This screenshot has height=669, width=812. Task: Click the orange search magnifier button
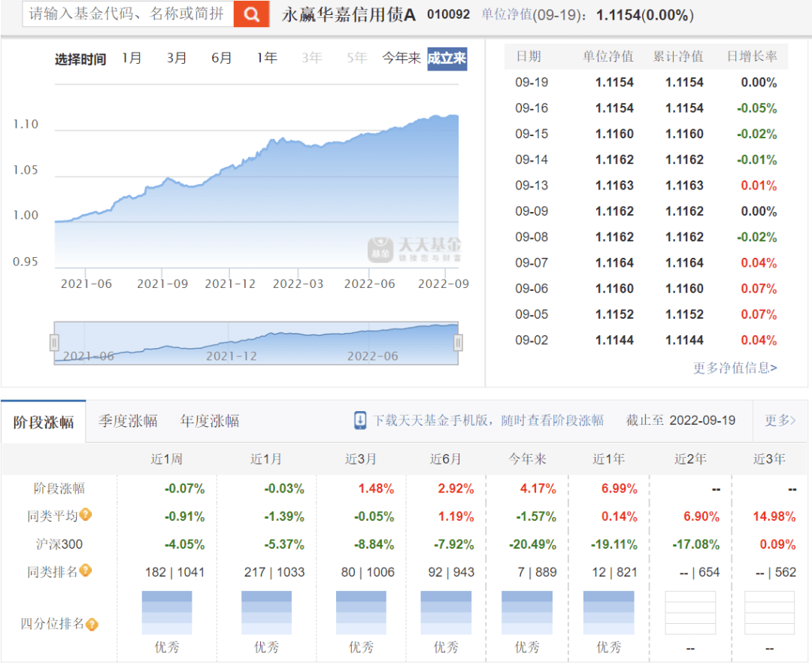click(x=251, y=14)
